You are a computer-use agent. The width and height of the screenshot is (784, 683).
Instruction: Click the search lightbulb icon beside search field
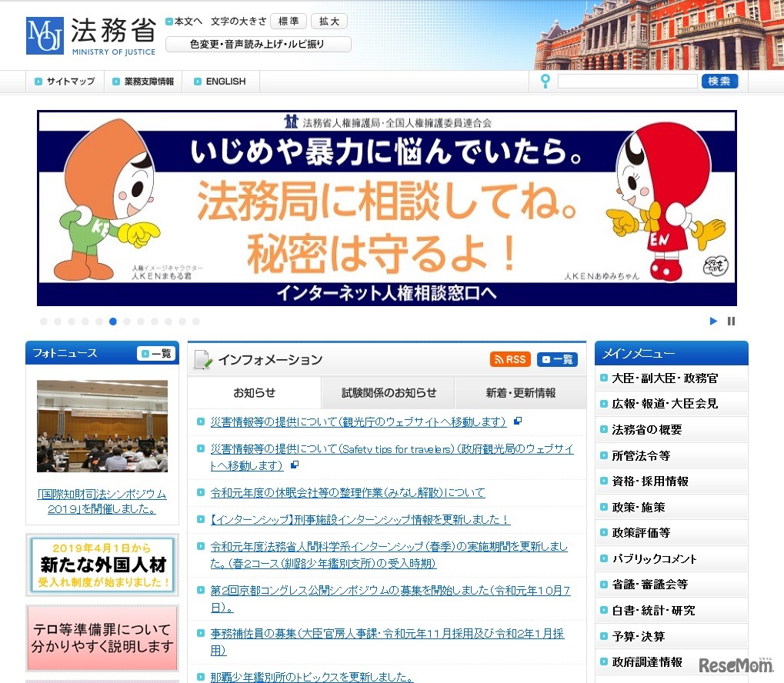click(545, 81)
